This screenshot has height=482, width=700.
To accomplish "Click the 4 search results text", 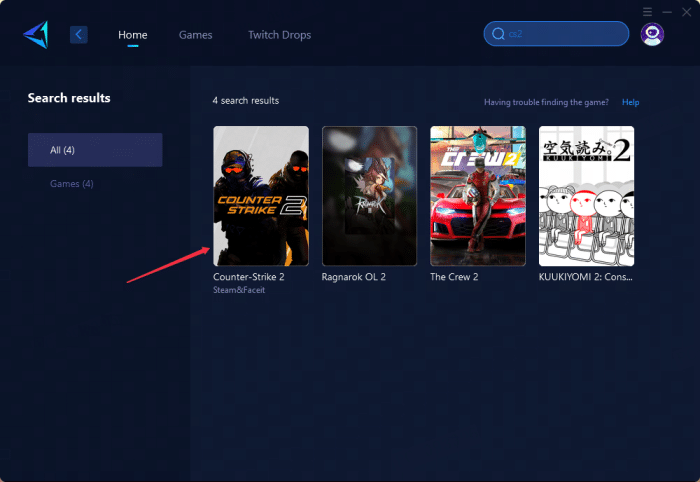I will point(246,101).
